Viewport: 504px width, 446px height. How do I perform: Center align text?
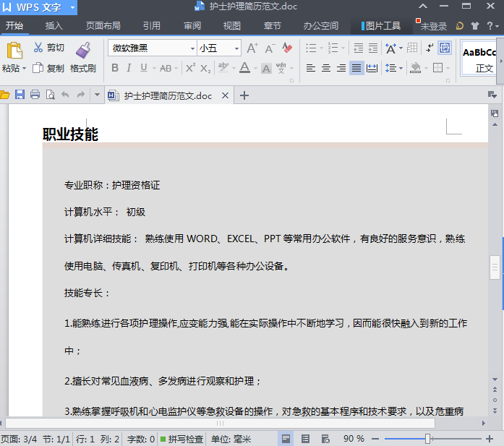coord(326,68)
